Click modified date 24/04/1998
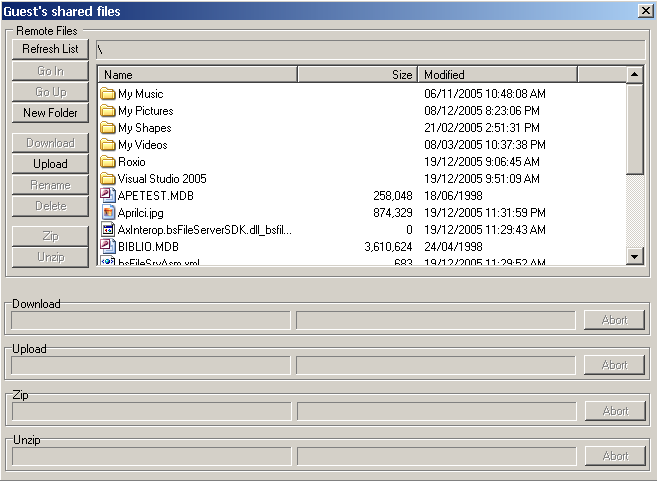 [453, 246]
